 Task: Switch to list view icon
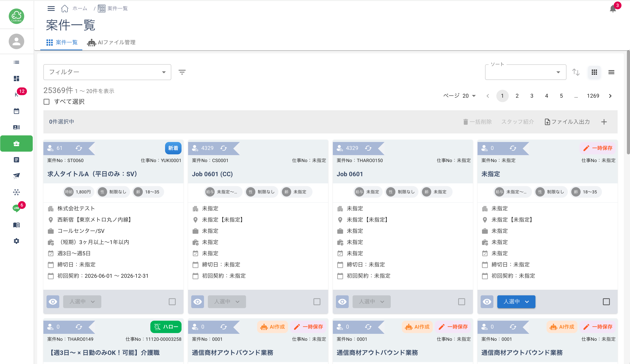pyautogui.click(x=611, y=72)
